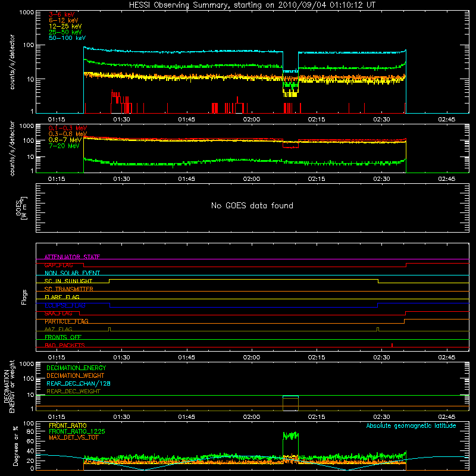Click the 0.8-7 MeV legend label
Screen dimensions: 476x476
click(x=65, y=140)
